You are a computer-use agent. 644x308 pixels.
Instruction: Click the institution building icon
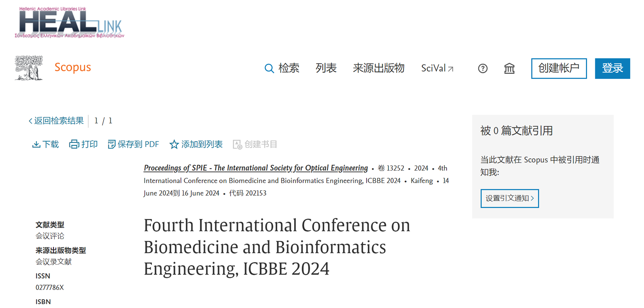pos(509,69)
